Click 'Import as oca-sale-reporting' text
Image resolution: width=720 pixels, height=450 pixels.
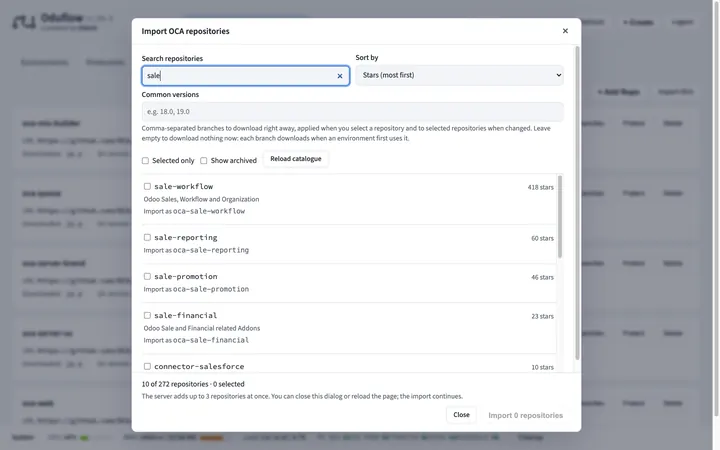tap(196, 250)
